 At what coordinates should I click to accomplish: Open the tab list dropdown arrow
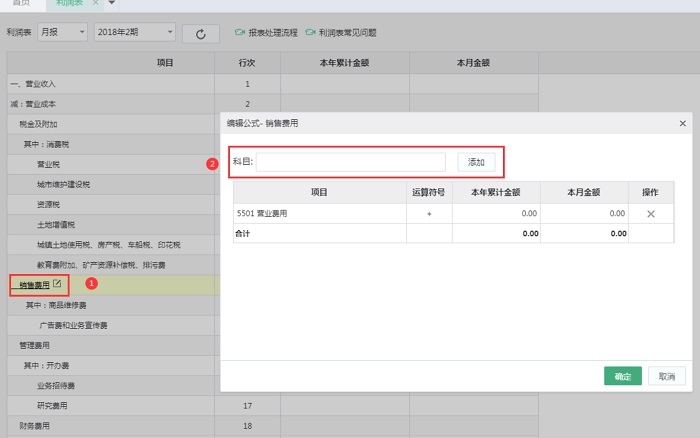111,4
